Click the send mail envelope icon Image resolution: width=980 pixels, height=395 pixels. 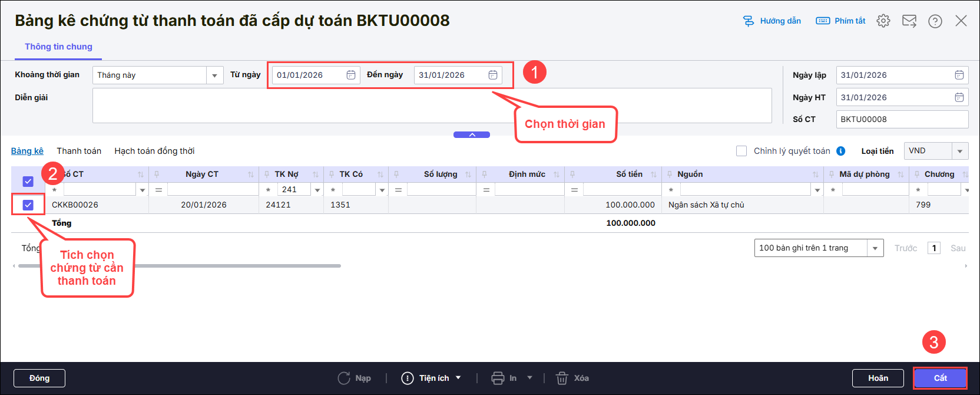pyautogui.click(x=909, y=21)
